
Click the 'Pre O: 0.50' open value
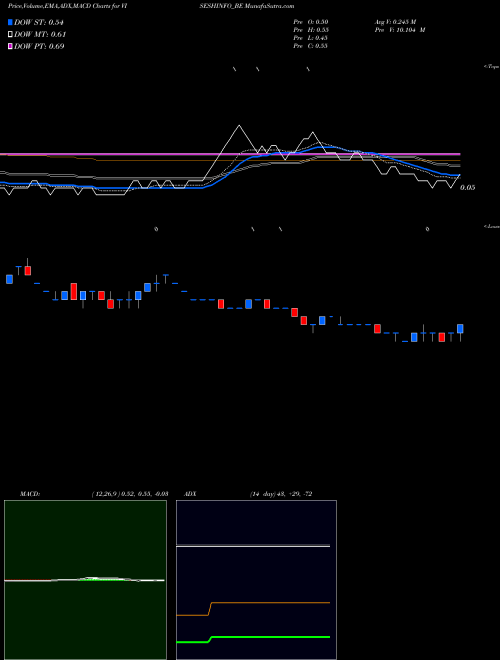(x=311, y=22)
